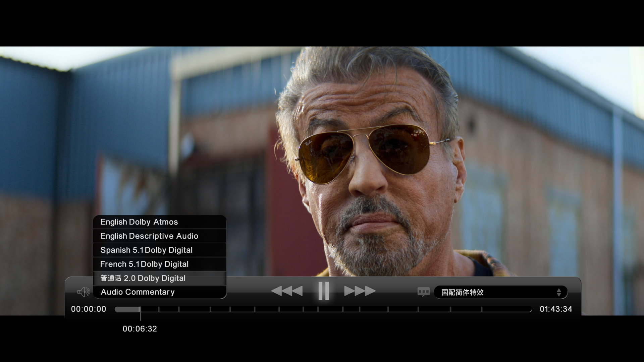This screenshot has height=362, width=644.
Task: Click the last chapter tick on timeline
Action: [482, 309]
